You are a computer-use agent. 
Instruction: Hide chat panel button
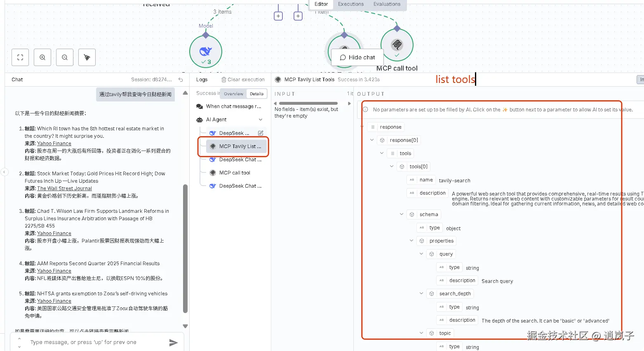357,57
